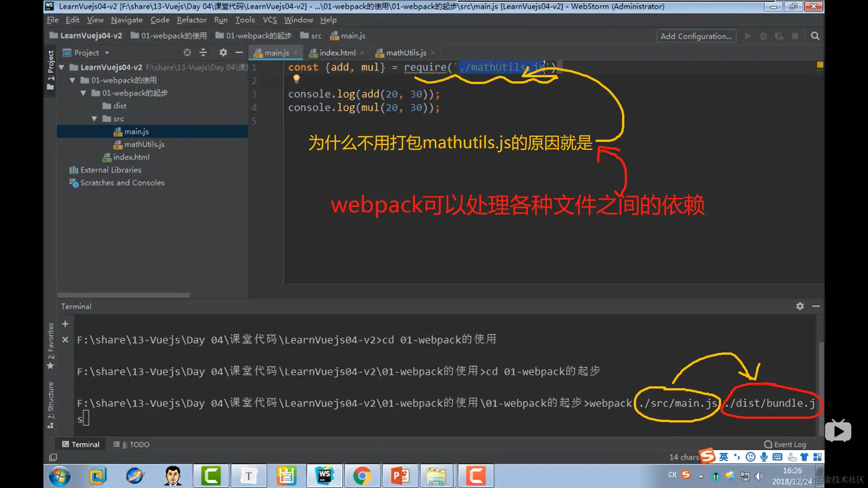Open the Event Log
This screenshot has width=868, height=488.
[x=785, y=444]
